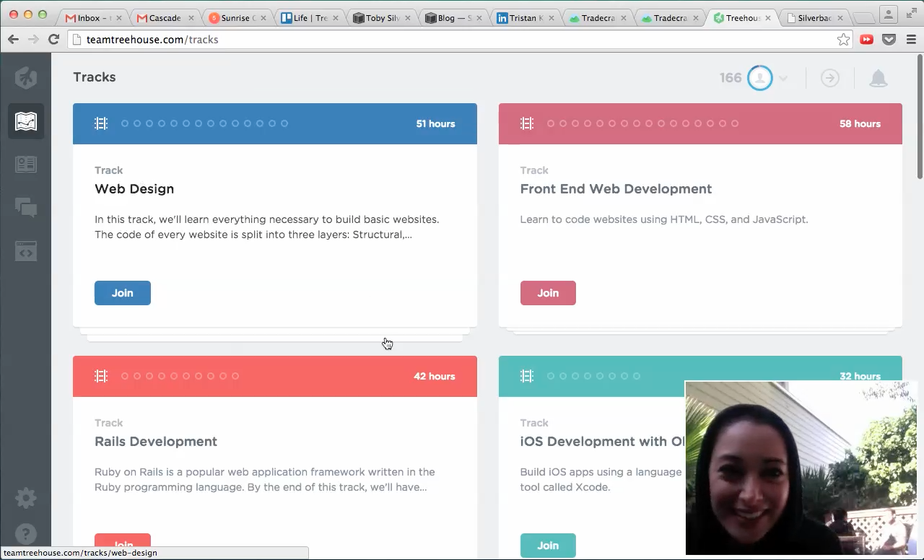Open the Chrome menu hamburger icon
The image size is (924, 560).
[x=910, y=40]
